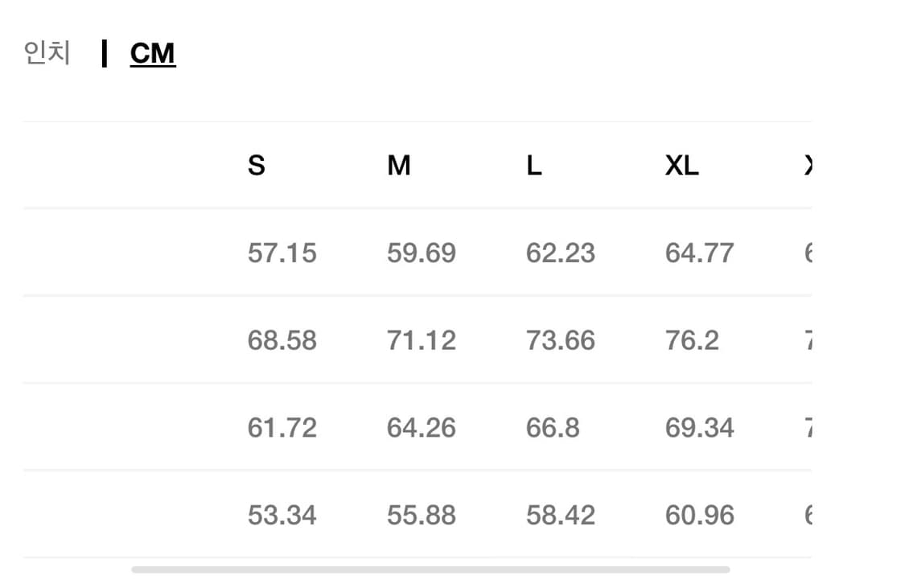The height and width of the screenshot is (588, 905).
Task: Click the 71.12 value under M
Action: click(421, 340)
